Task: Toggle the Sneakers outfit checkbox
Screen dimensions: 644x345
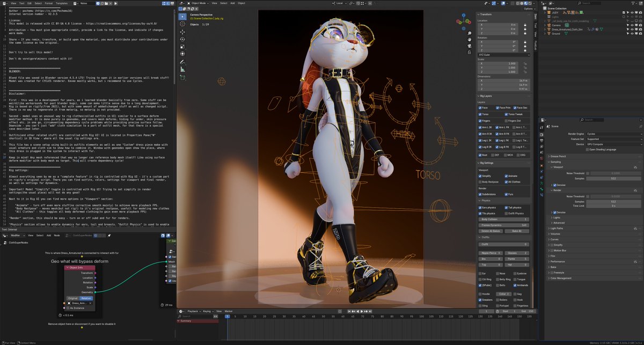Action: click(x=479, y=299)
